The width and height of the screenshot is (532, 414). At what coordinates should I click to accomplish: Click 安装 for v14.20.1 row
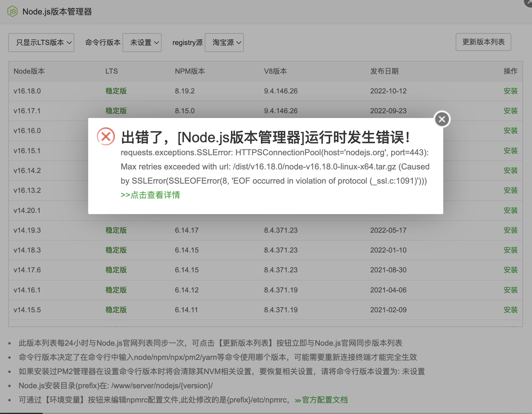510,211
